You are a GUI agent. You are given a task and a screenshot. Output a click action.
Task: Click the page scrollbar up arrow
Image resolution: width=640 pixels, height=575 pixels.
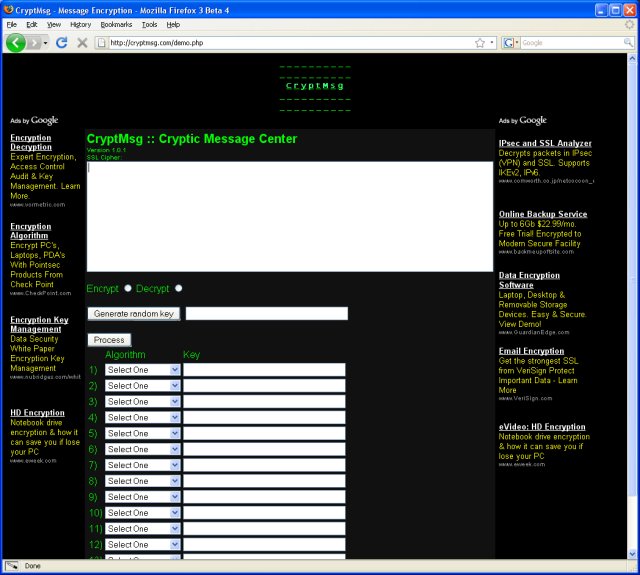632,58
